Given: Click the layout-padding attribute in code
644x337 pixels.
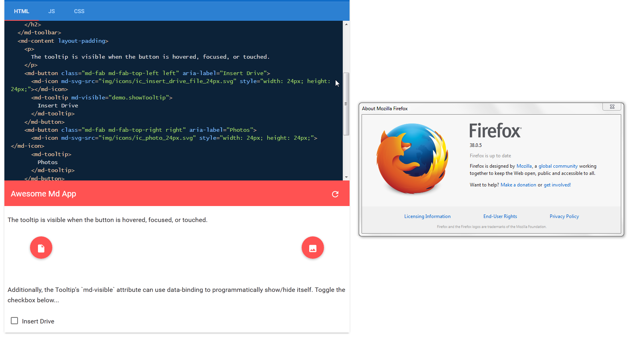Looking at the screenshot, I should [82, 41].
